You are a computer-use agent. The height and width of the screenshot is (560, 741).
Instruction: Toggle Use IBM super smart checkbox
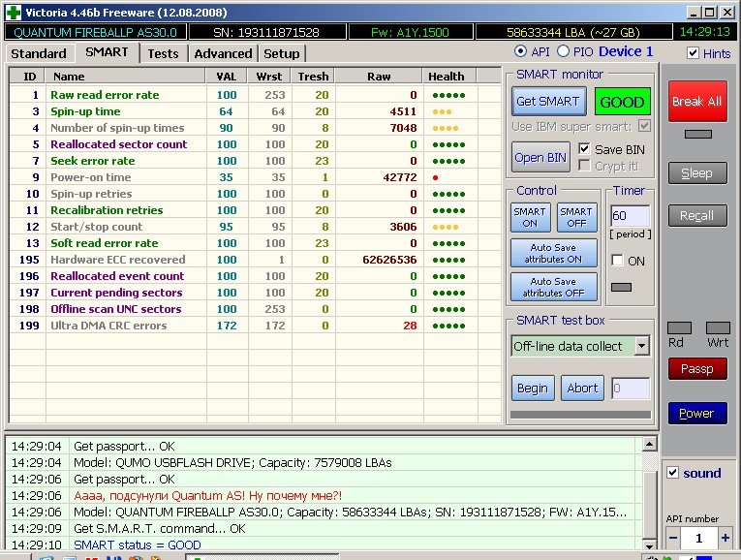click(644, 126)
